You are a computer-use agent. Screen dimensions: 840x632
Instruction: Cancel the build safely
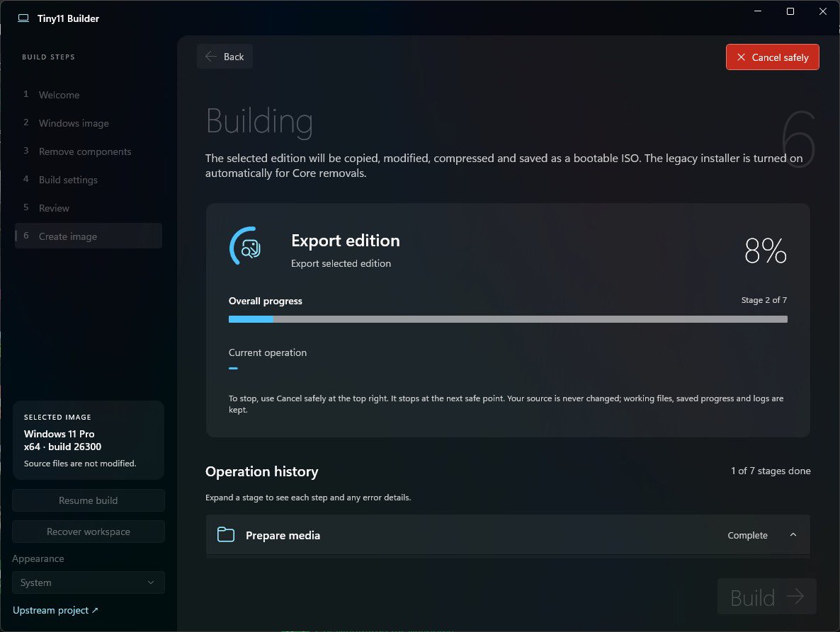[773, 57]
